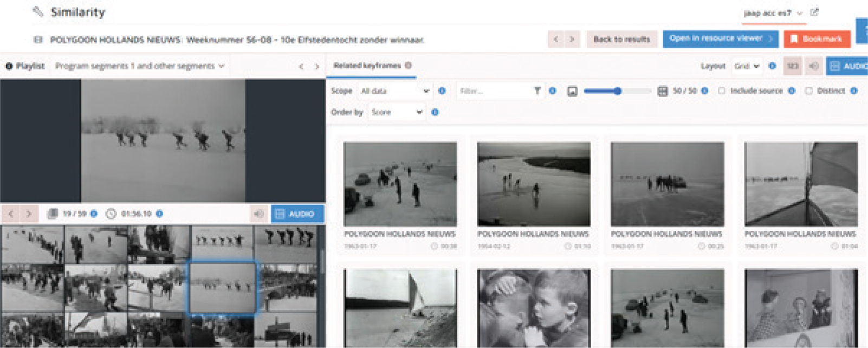Click the Playlist info icon

(9, 66)
